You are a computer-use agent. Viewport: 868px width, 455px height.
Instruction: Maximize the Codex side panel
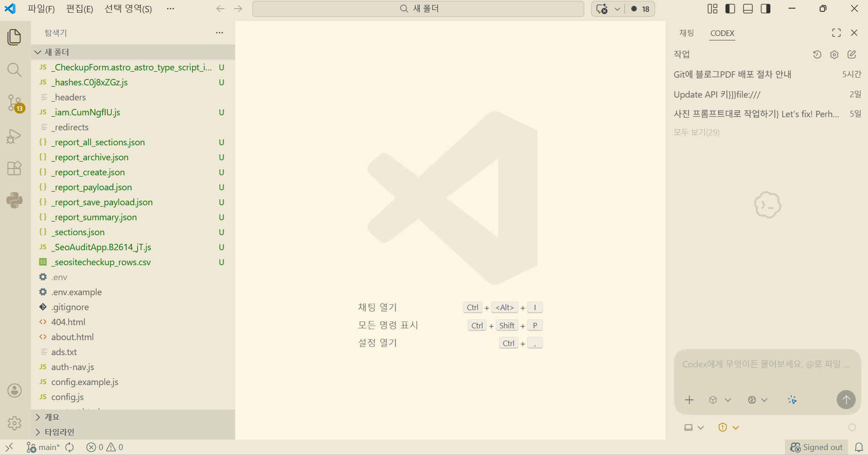coord(837,33)
